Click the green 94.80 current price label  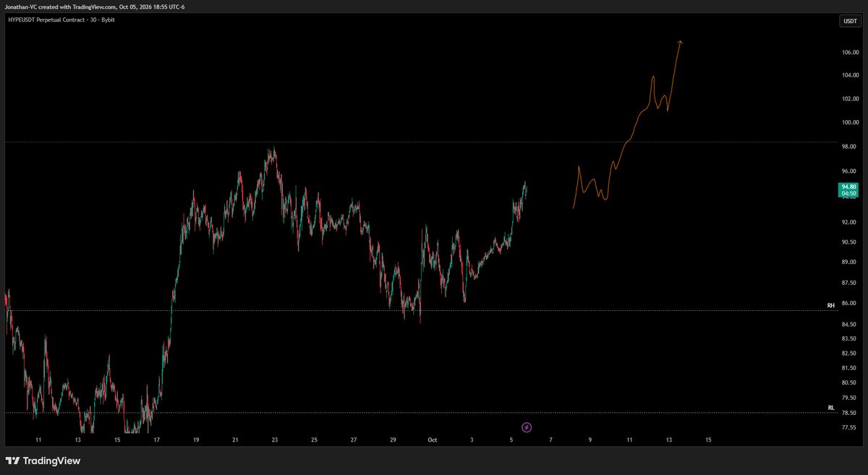[x=849, y=189]
